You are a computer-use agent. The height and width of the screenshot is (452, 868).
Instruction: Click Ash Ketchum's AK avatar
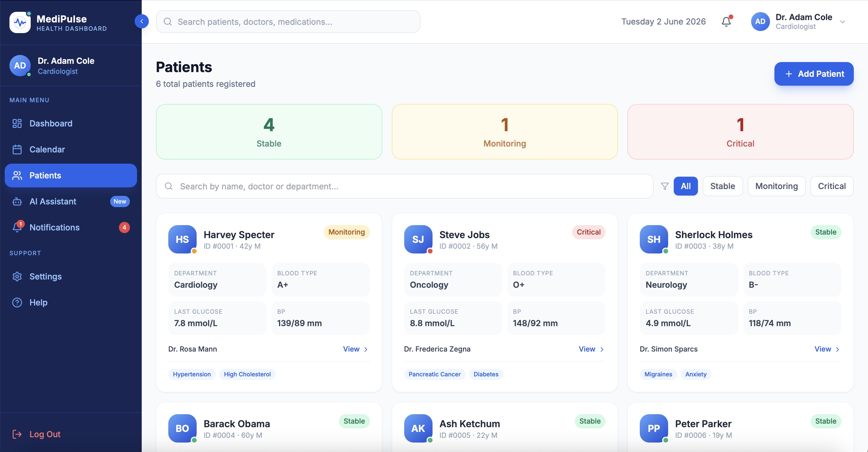coord(418,428)
